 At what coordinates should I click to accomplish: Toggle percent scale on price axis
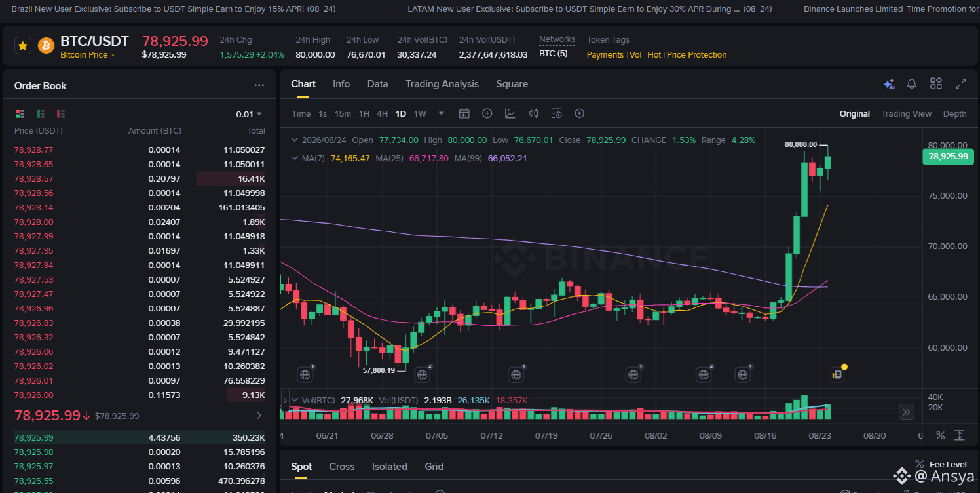pyautogui.click(x=940, y=435)
